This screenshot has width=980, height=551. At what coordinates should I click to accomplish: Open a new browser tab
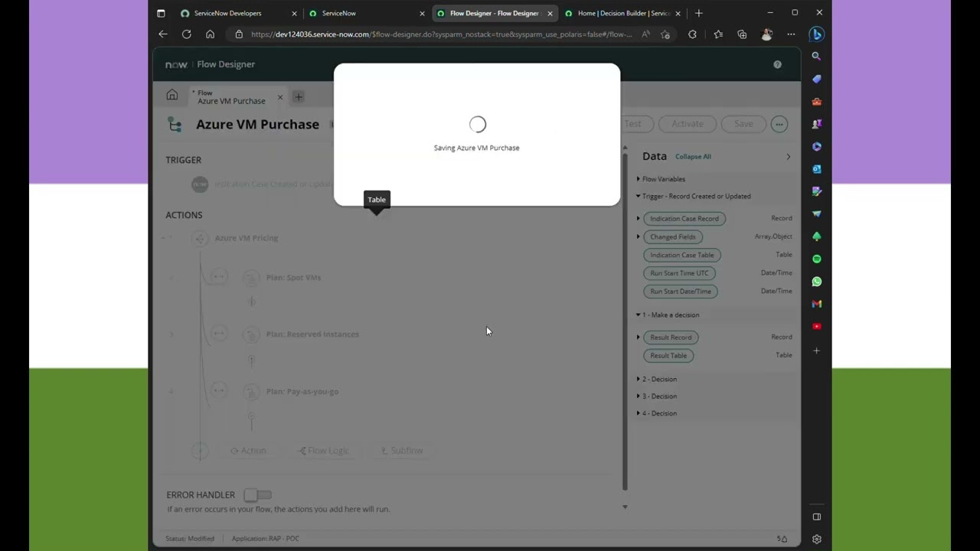click(x=698, y=13)
